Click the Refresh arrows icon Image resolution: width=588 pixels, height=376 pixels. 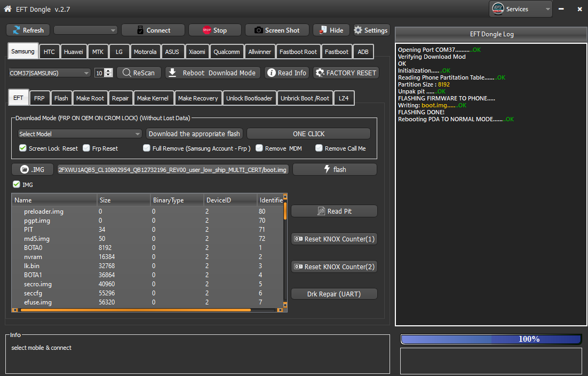click(x=16, y=30)
